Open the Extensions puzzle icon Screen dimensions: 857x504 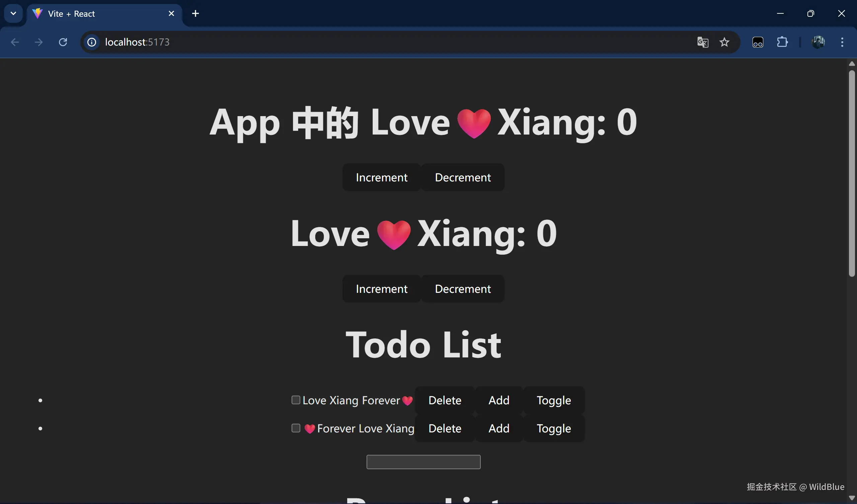(x=782, y=42)
